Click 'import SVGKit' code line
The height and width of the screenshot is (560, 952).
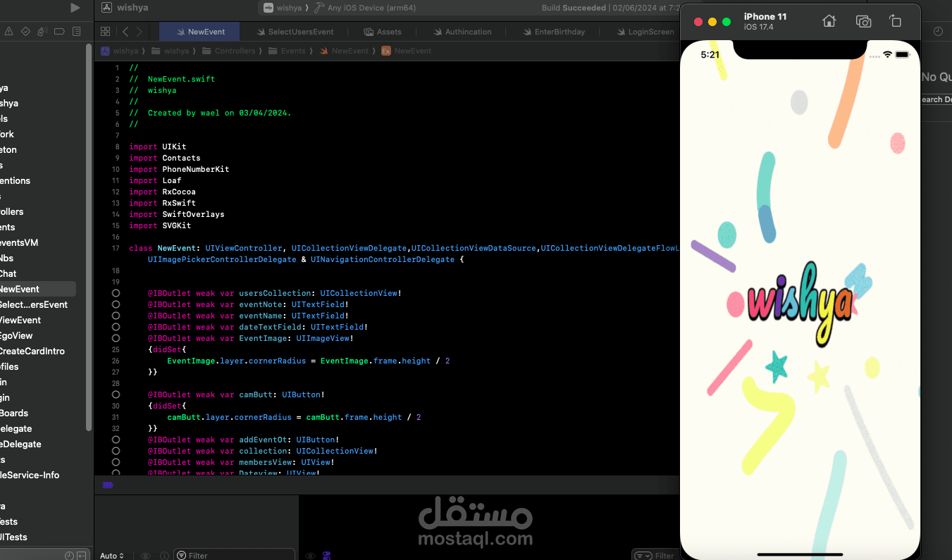[x=160, y=225]
